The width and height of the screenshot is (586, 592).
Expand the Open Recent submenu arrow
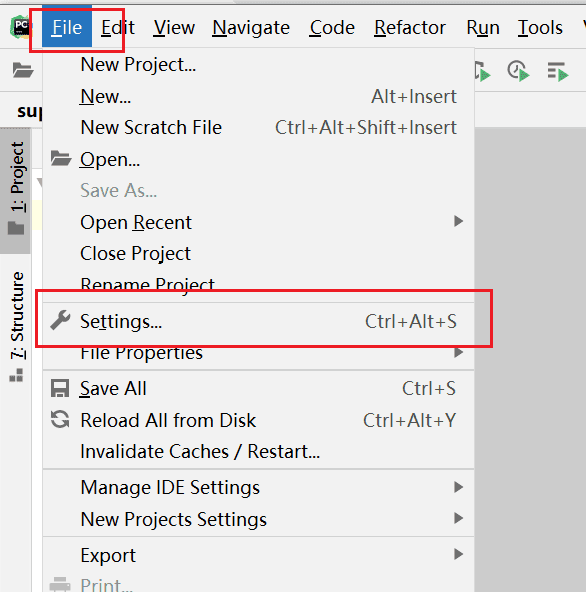point(458,221)
